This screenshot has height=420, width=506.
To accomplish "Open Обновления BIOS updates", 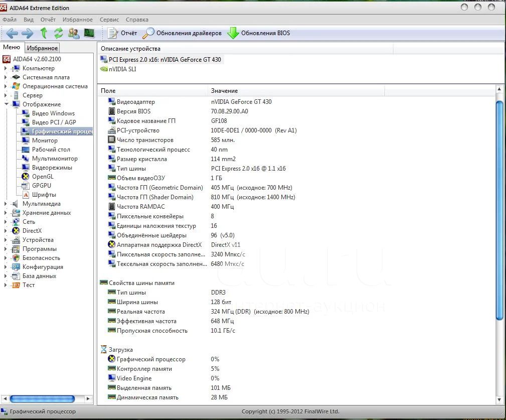I will pos(259,33).
